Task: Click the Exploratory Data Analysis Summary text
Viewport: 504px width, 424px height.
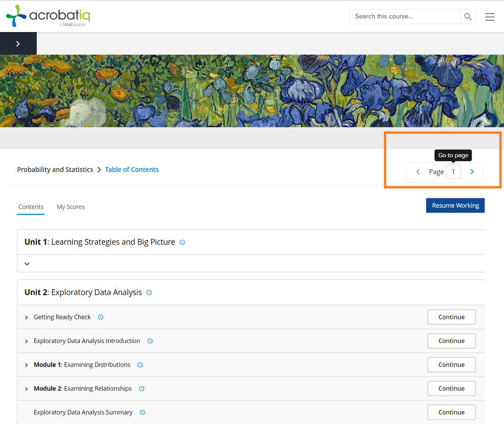Action: pyautogui.click(x=83, y=412)
